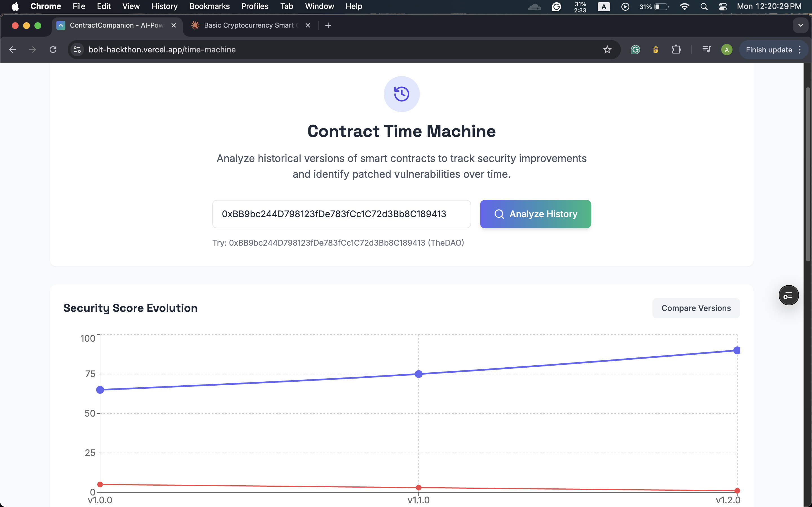Viewport: 812px width, 507px height.
Task: Open the Grammarly extension icon in toolbar
Action: pos(635,50)
